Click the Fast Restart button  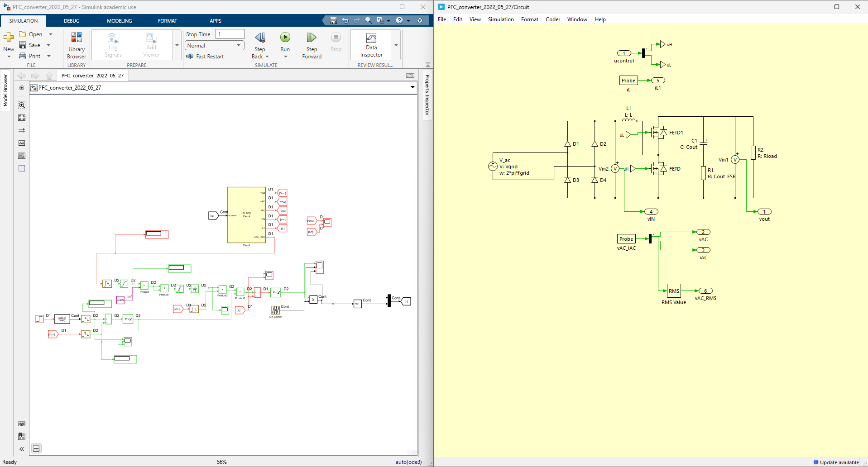[x=205, y=57]
